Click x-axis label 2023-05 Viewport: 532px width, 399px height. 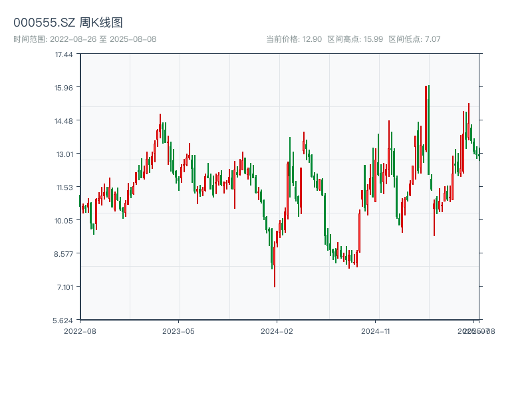tap(178, 331)
